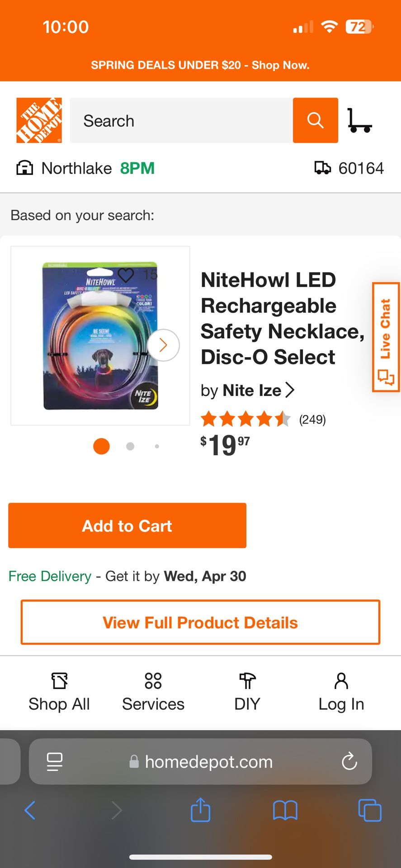This screenshot has width=401, height=868.
Task: Select the third image carousel dot
Action: (157, 446)
